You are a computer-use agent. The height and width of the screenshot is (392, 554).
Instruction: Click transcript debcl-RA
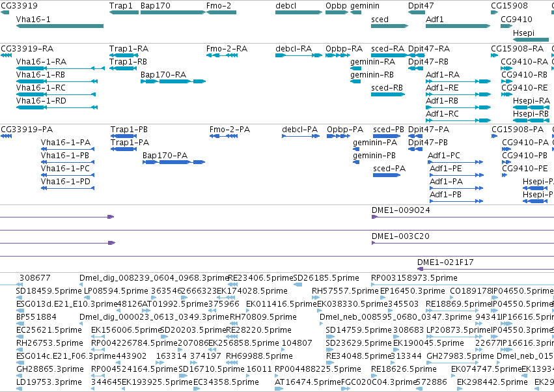point(299,55)
